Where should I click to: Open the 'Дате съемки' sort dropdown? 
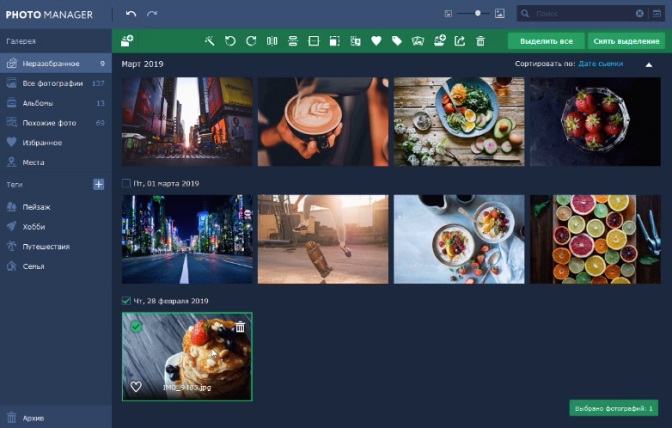tap(600, 64)
